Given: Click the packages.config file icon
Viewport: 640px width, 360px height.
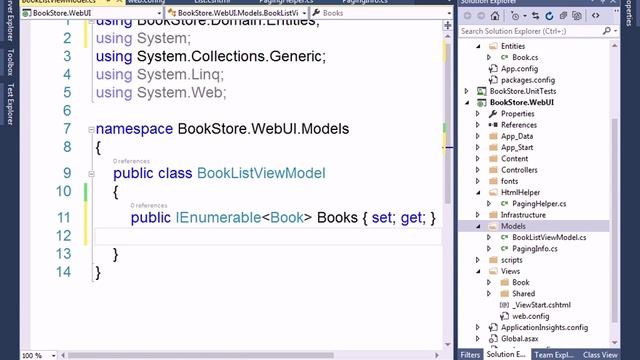Looking at the screenshot, I should click(x=493, y=80).
